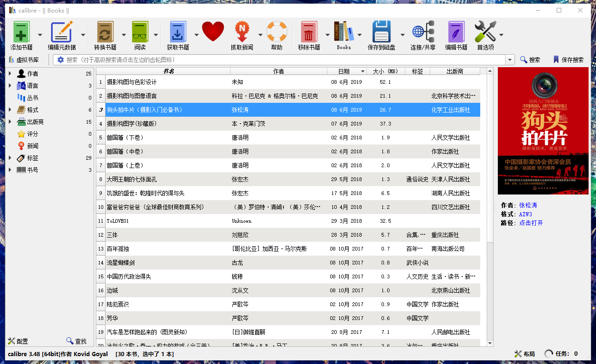Expand the 出版商 (Publisher) category

[x=10, y=122]
